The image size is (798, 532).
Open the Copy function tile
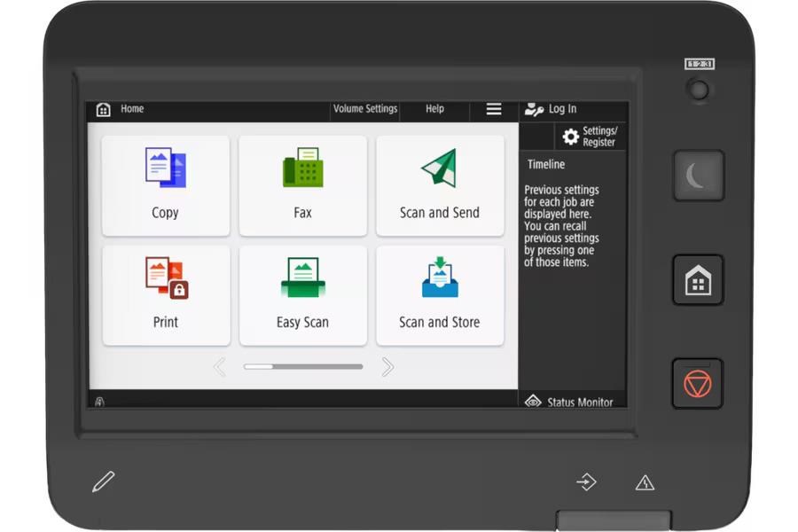coord(165,185)
